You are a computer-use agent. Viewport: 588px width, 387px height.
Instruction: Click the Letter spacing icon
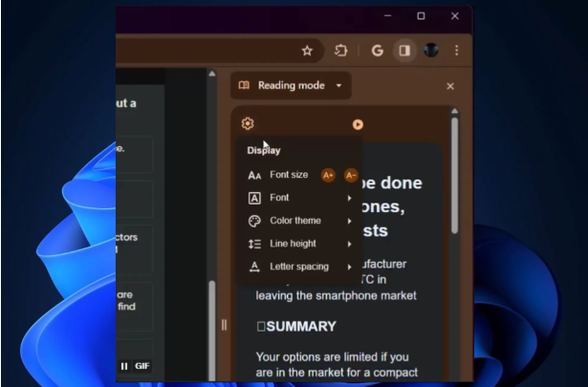coord(254,268)
